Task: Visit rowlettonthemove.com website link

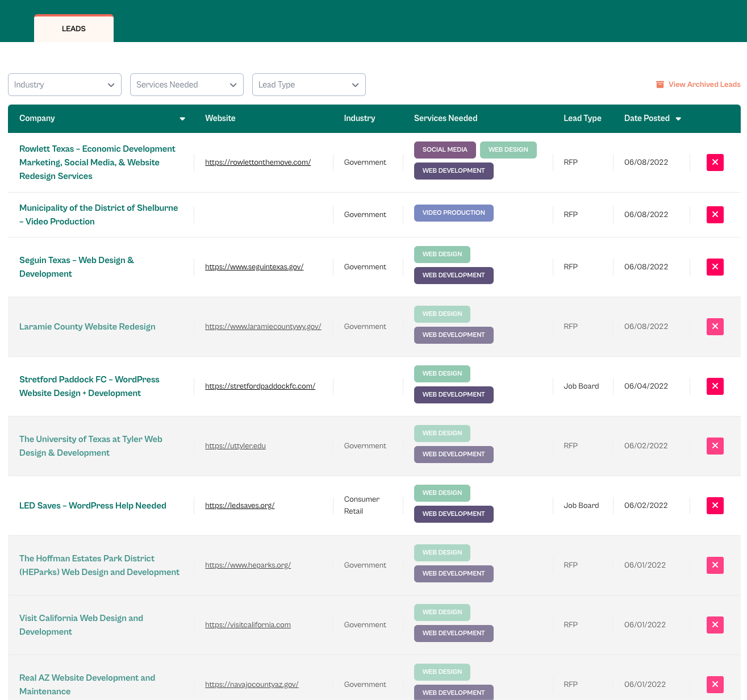Action: [x=258, y=163]
